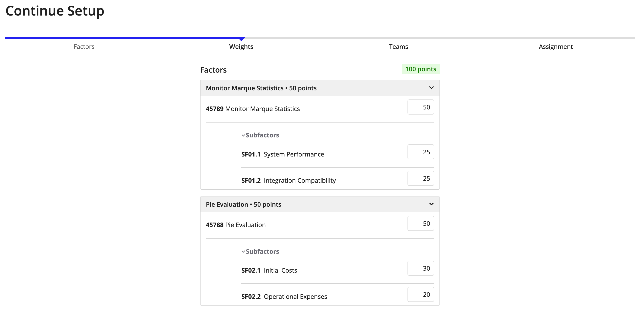
Task: Edit the SF02.1 Initial Costs weight field
Action: click(x=421, y=268)
